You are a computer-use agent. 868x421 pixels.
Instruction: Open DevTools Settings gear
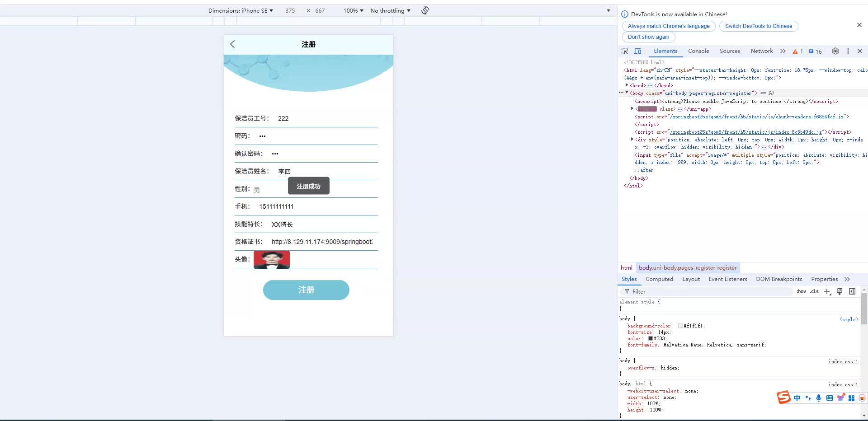pyautogui.click(x=835, y=51)
